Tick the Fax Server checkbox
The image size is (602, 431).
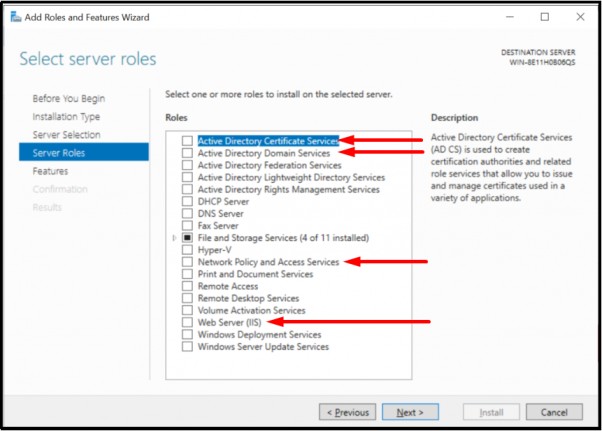pyautogui.click(x=187, y=226)
